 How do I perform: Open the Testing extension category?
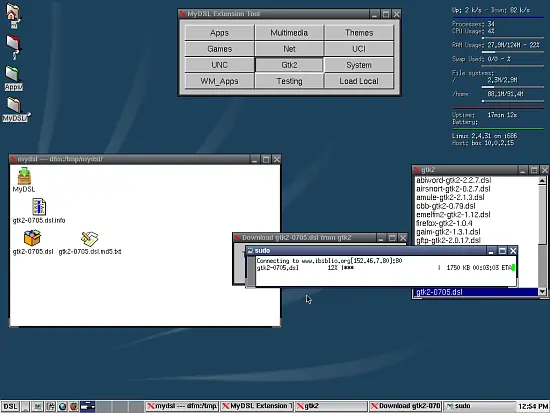pyautogui.click(x=289, y=81)
